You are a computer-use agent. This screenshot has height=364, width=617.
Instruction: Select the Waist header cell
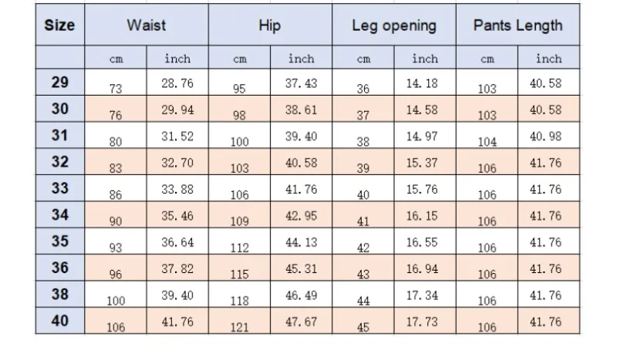coord(147,25)
